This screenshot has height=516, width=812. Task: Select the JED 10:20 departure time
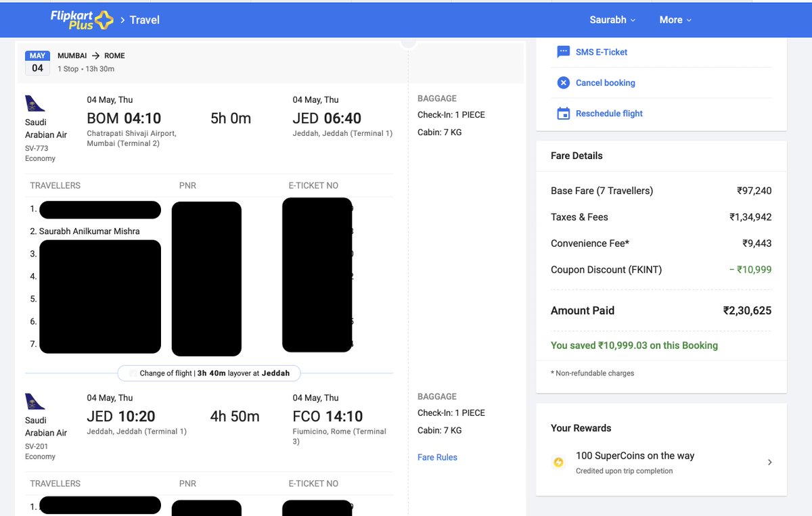pos(121,417)
